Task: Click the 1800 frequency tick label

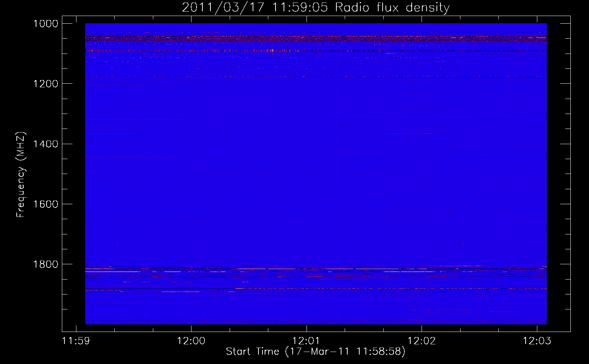Action: (46, 264)
